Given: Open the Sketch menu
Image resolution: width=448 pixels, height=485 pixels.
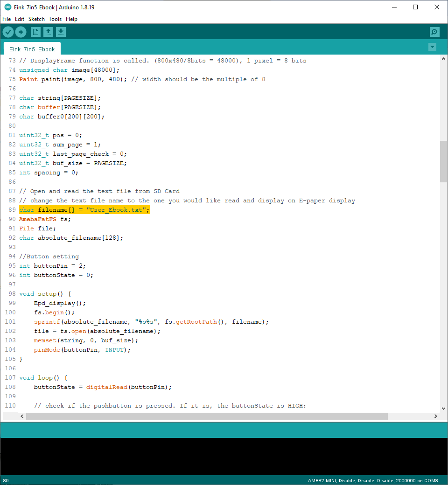Looking at the screenshot, I should pyautogui.click(x=36, y=19).
